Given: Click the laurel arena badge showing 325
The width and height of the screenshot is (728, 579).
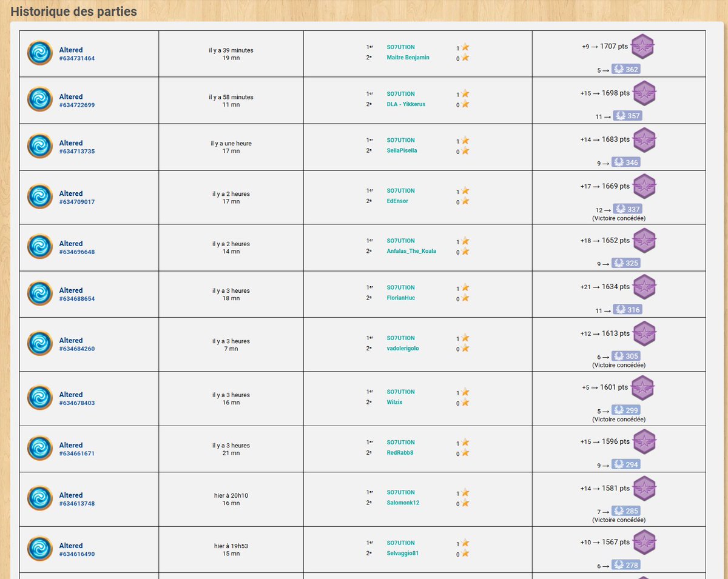Looking at the screenshot, I should [626, 263].
